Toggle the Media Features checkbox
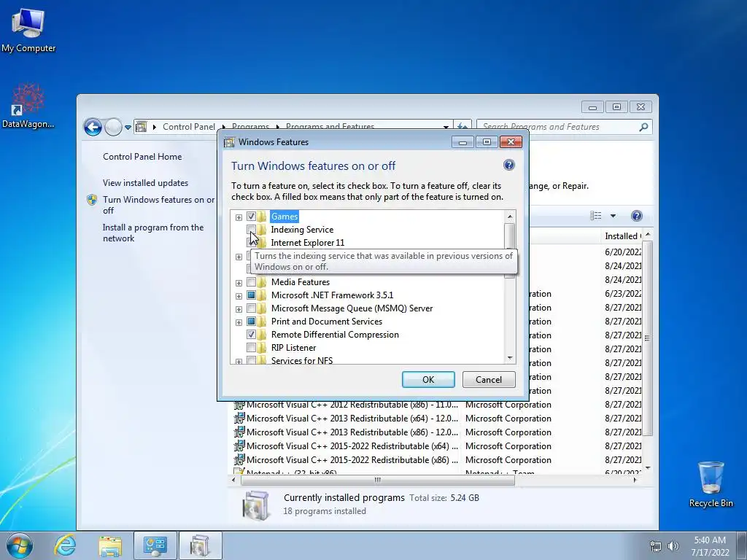 pos(251,282)
